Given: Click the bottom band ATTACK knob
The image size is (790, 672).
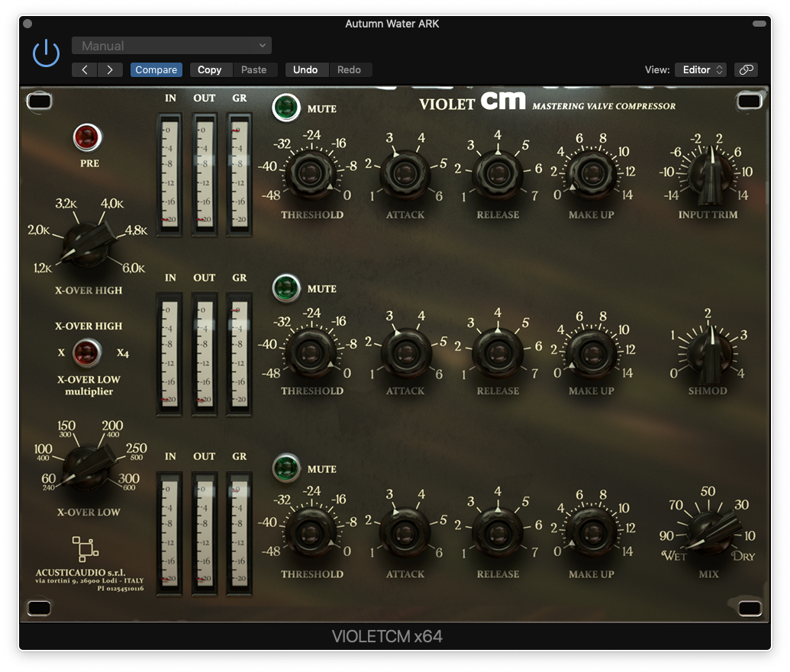Looking at the screenshot, I should click(405, 532).
